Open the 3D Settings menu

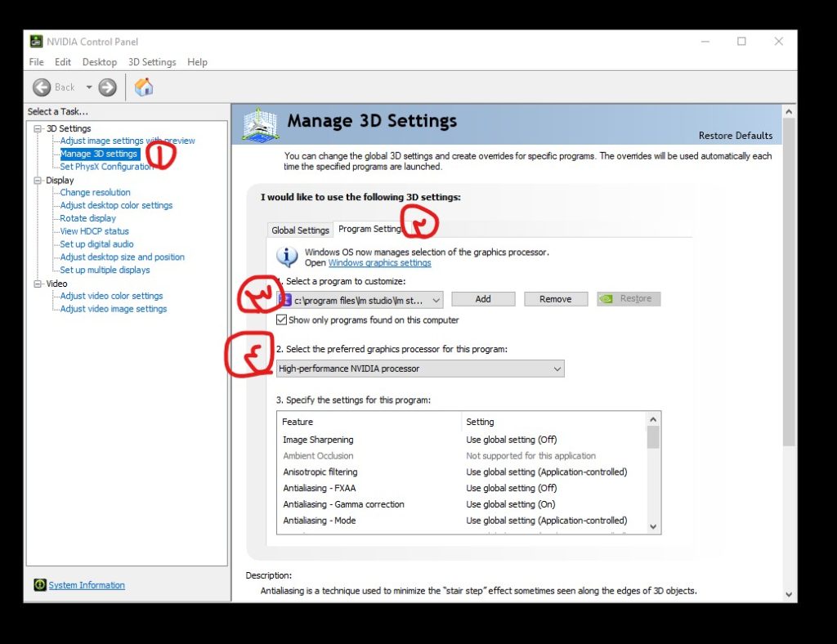click(151, 62)
